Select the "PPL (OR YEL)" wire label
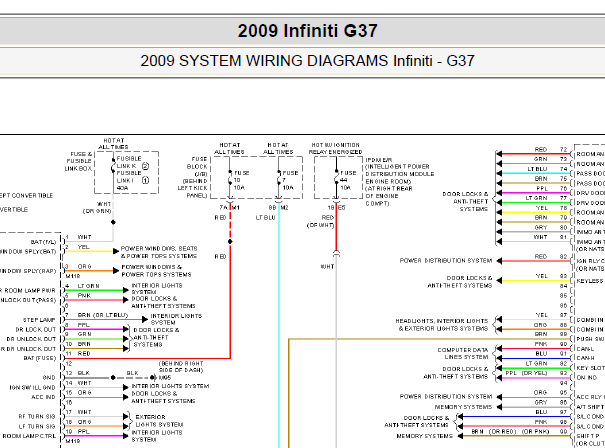 (x=527, y=373)
